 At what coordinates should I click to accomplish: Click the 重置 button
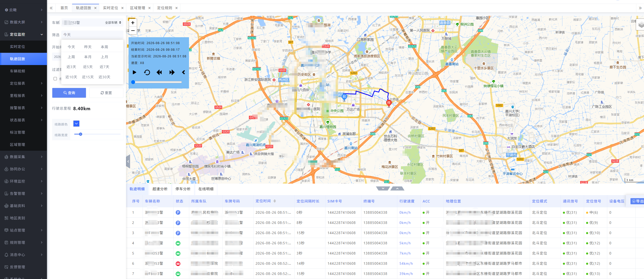pyautogui.click(x=106, y=93)
